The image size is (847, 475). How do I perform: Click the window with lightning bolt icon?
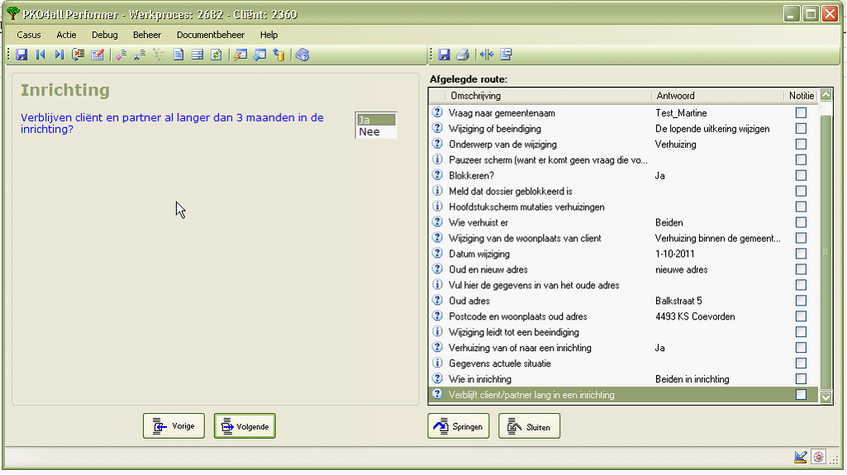(x=241, y=55)
